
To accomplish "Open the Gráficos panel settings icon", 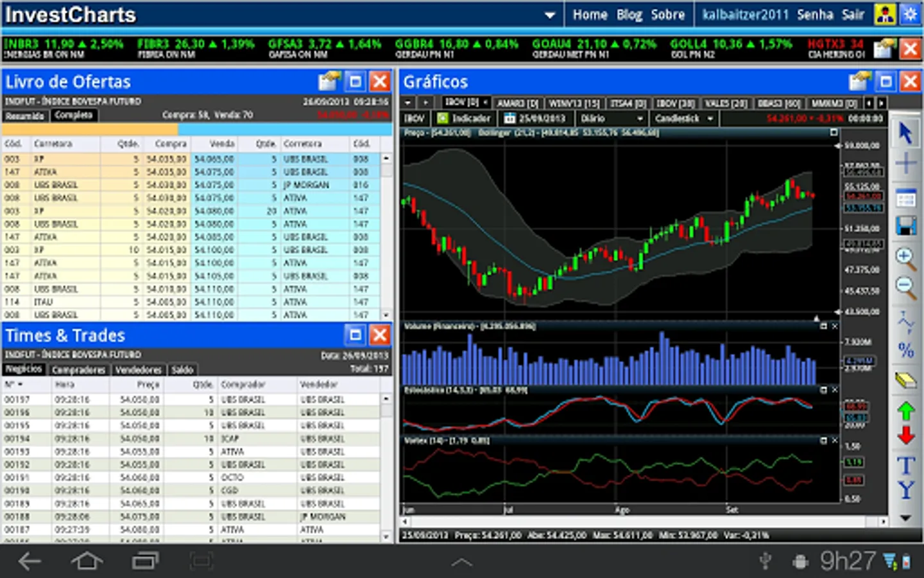I will tap(860, 82).
